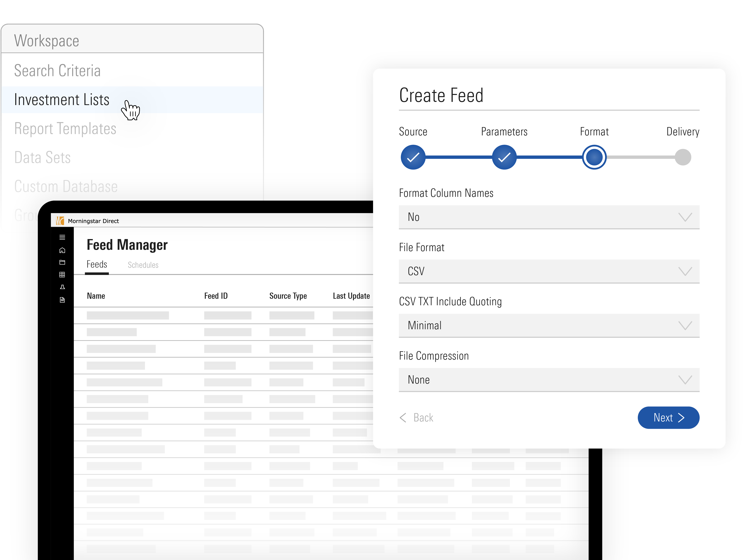751x560 pixels.
Task: Click the Source step label
Action: click(413, 131)
